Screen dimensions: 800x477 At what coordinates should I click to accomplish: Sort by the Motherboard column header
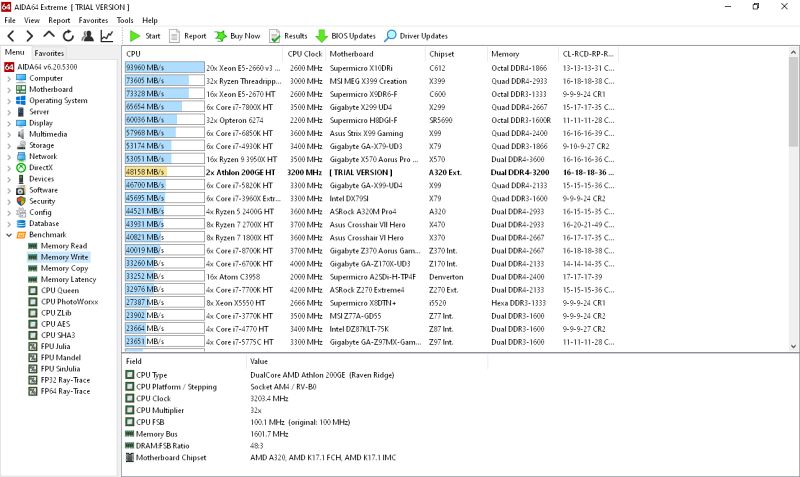click(x=375, y=54)
